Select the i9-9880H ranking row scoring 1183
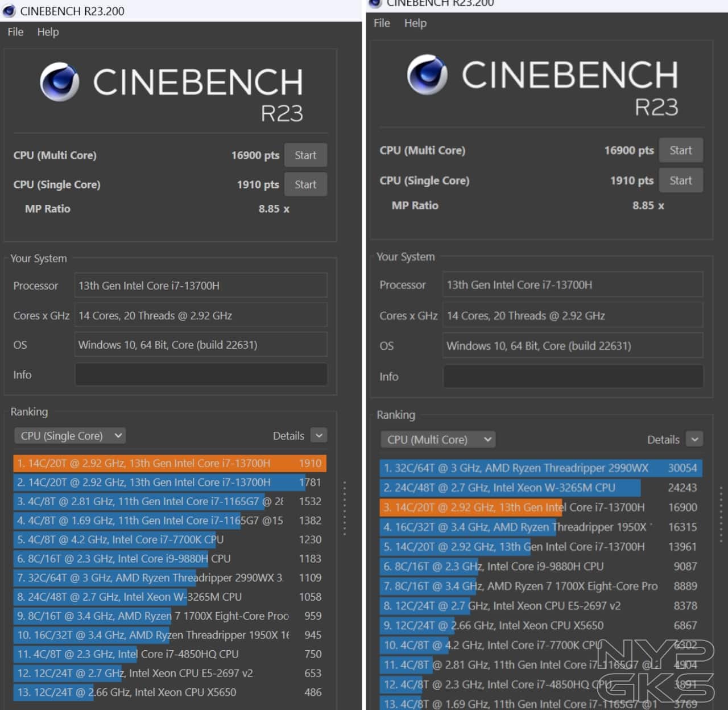The image size is (728, 710). (169, 559)
